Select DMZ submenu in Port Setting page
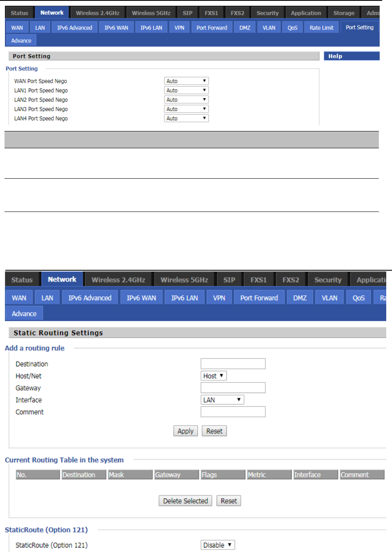 [x=245, y=28]
